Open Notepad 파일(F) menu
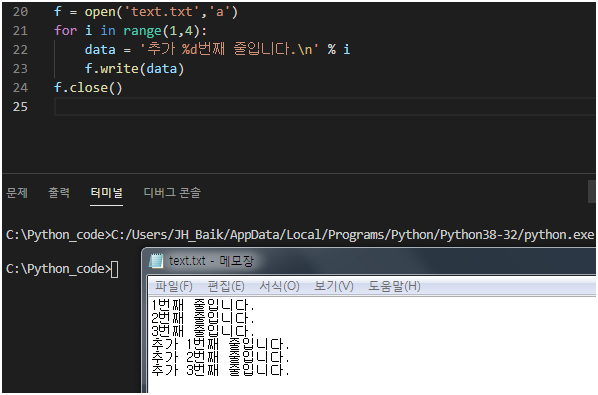 (174, 286)
